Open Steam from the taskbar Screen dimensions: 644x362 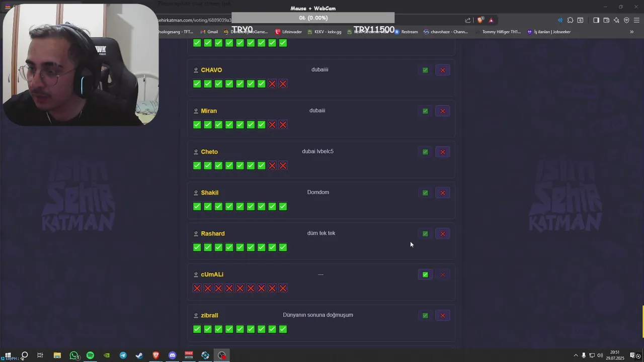pos(139,355)
